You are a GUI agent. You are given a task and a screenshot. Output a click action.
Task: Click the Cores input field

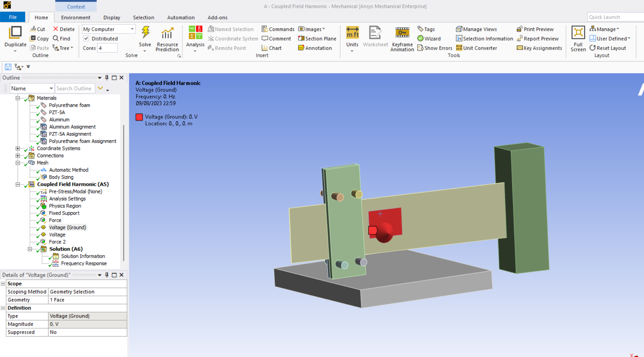click(108, 48)
